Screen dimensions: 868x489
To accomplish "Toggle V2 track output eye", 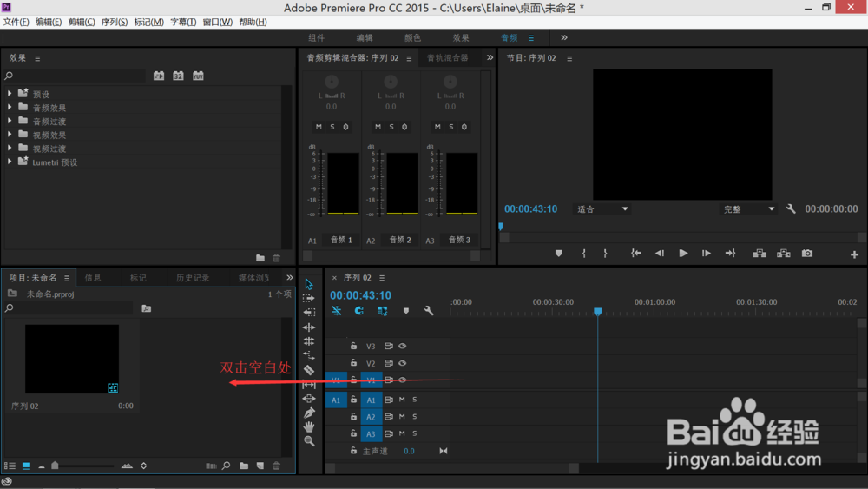I will tap(403, 363).
